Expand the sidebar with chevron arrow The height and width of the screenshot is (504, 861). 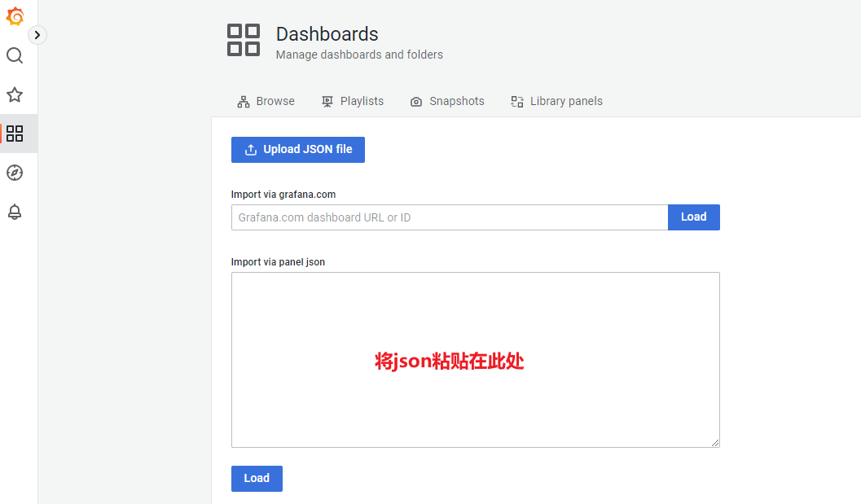tap(37, 35)
